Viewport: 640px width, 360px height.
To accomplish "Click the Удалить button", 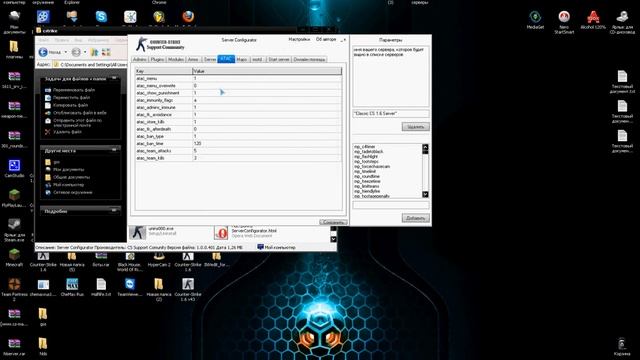I will [416, 127].
